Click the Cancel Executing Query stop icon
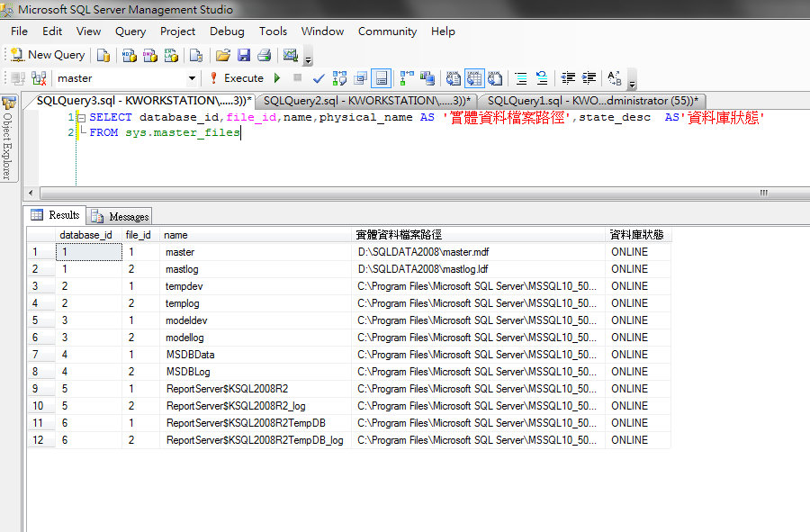 [x=298, y=78]
